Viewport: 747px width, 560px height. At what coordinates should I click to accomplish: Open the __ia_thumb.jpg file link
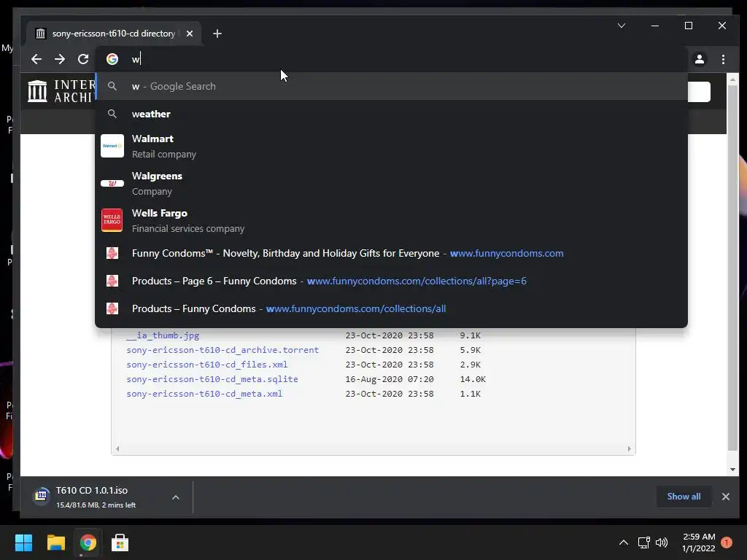tap(163, 335)
